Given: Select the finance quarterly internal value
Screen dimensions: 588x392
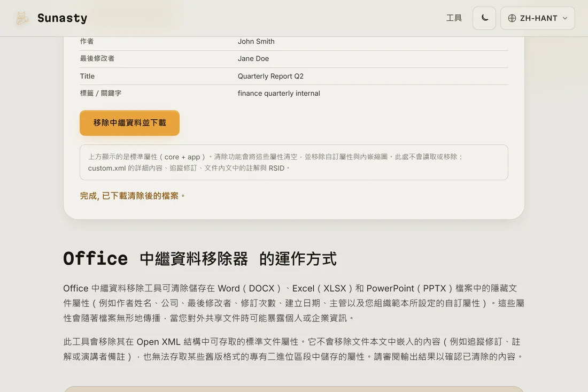Looking at the screenshot, I should click(278, 93).
